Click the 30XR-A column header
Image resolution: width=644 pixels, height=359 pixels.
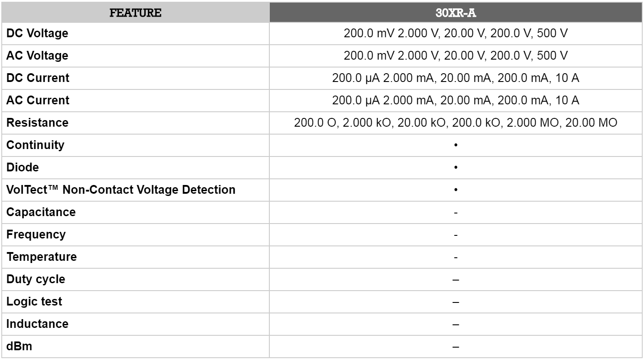456,13
